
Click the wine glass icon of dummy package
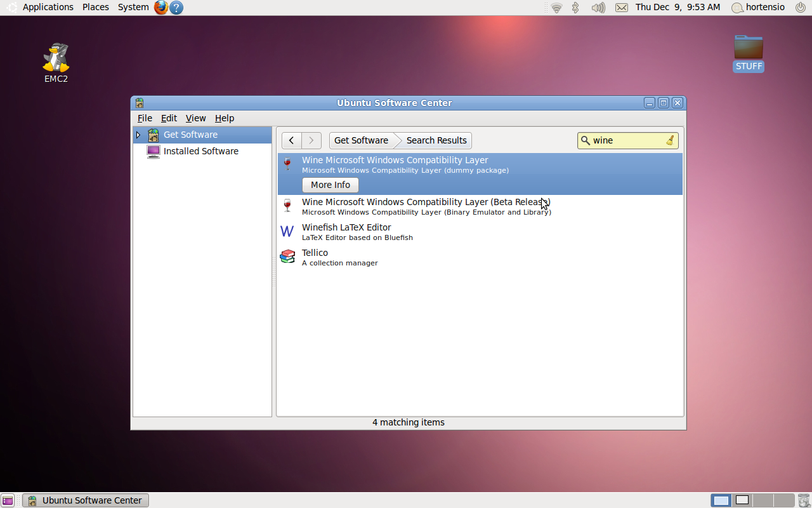point(287,164)
